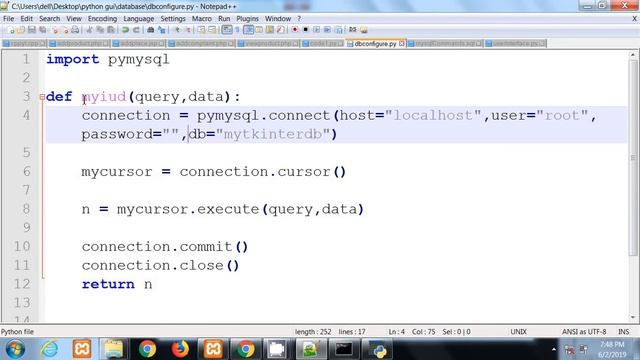Click the macro Playback icon
Screen dimensions: 640x360
click(x=317, y=30)
